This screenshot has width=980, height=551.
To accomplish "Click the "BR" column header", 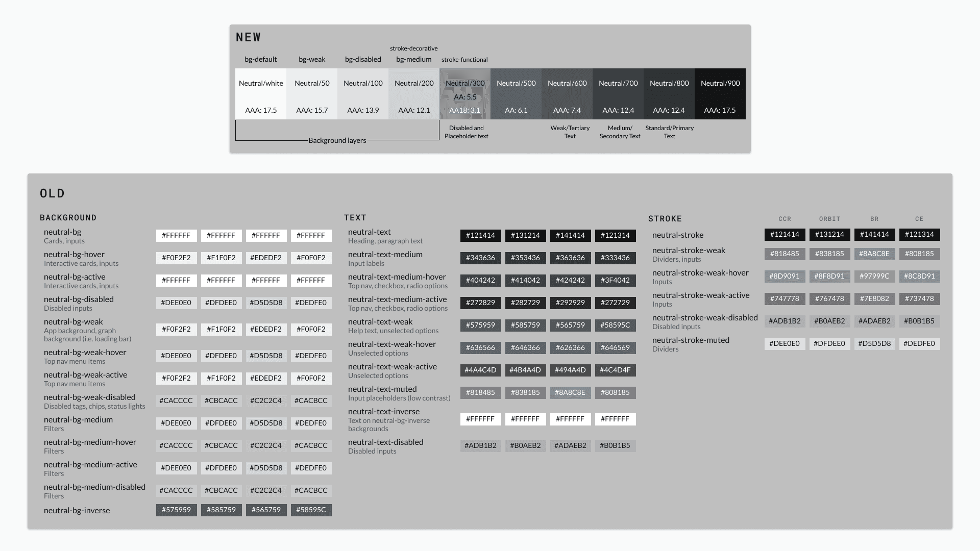I will pos(875,219).
